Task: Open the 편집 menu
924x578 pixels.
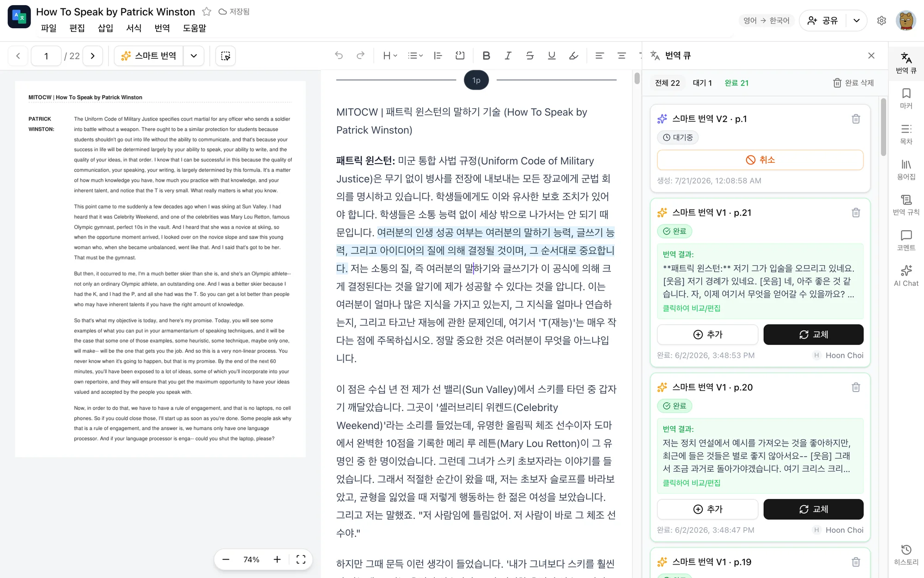Action: click(x=77, y=28)
